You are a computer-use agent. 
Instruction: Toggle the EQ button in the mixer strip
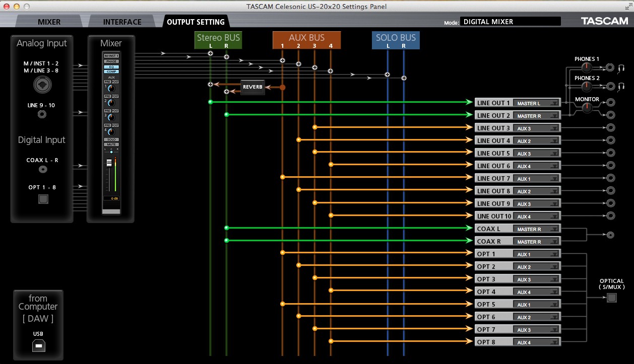(111, 66)
